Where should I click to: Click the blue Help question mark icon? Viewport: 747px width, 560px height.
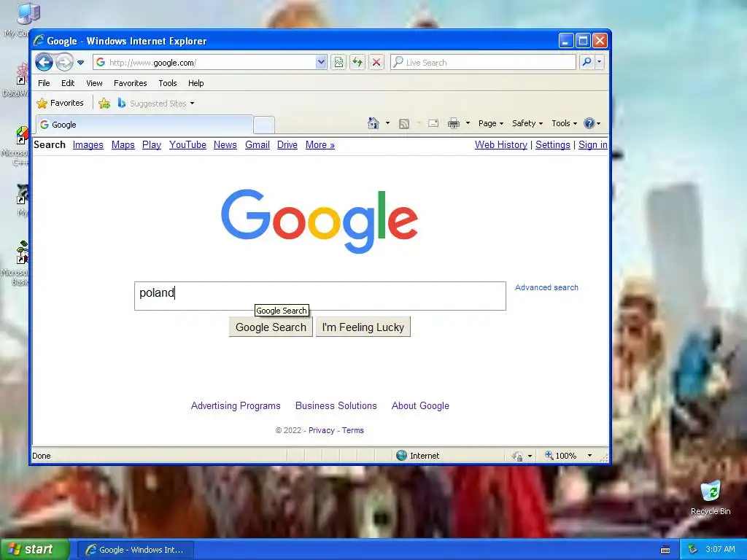tap(589, 123)
